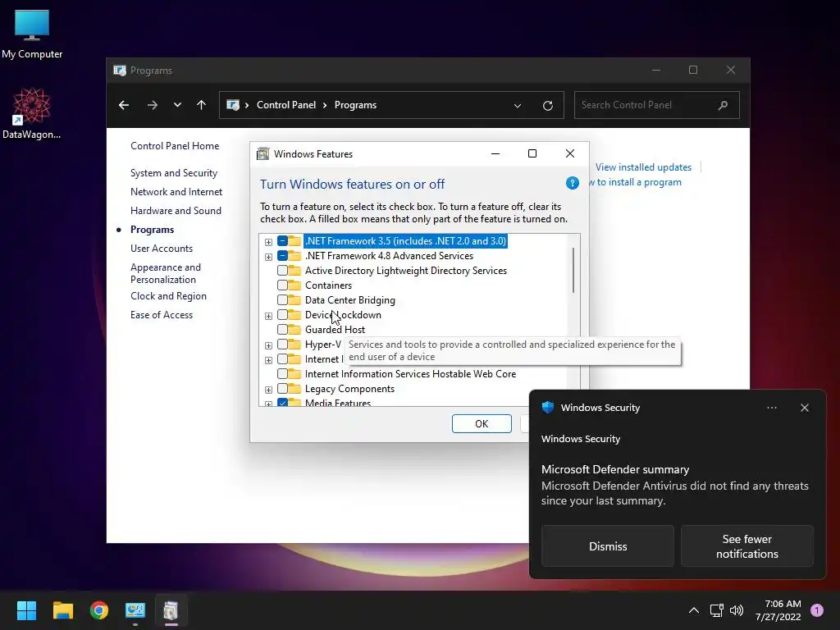This screenshot has height=630, width=840.
Task: Open notification center badge icon
Action: pos(817,610)
